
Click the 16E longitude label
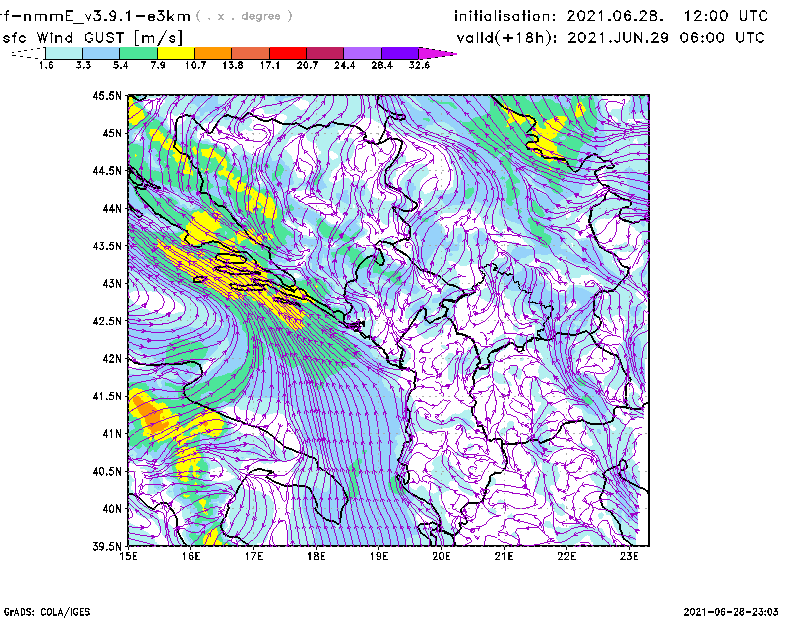[191, 556]
